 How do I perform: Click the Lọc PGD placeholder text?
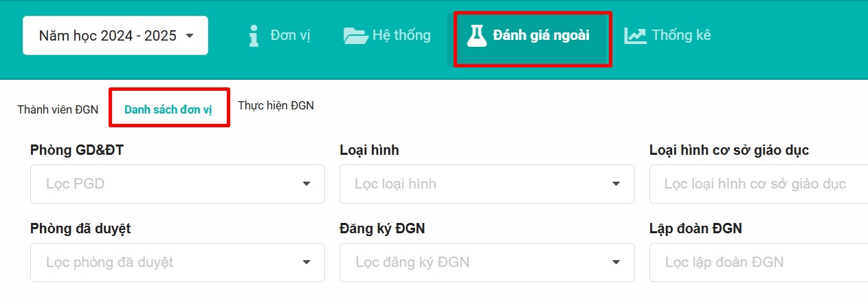tap(75, 184)
